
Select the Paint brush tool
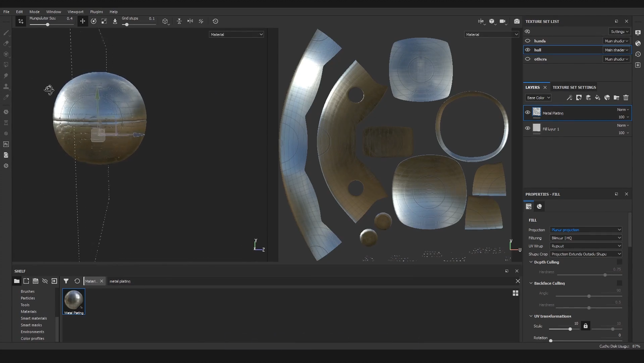point(6,33)
